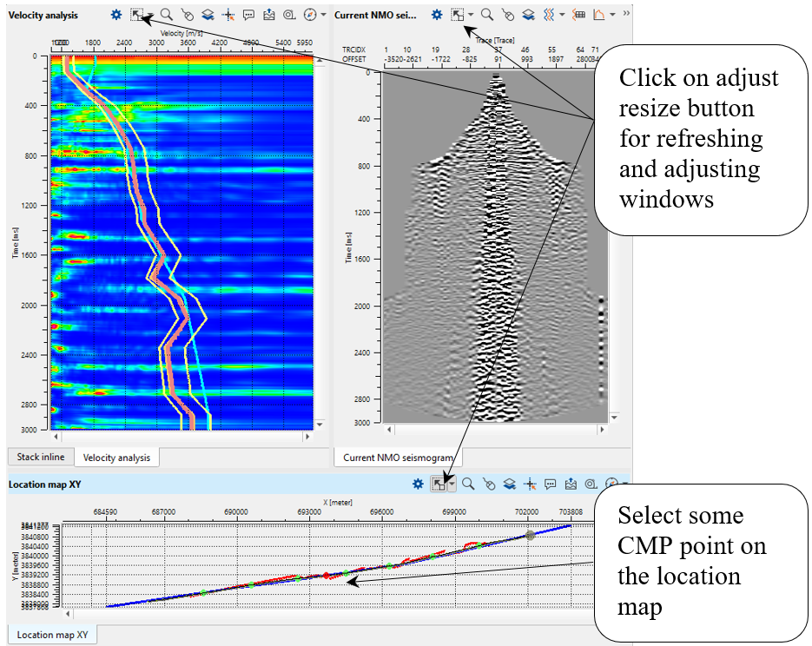Click adjust resize button in Velocity analysis
The image size is (812, 646).
coord(137,15)
